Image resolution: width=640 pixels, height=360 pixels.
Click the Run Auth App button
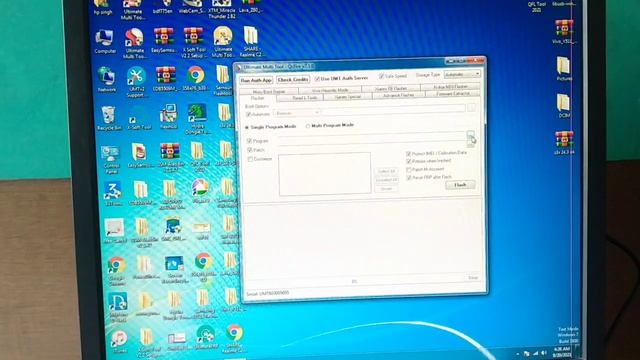tap(256, 80)
